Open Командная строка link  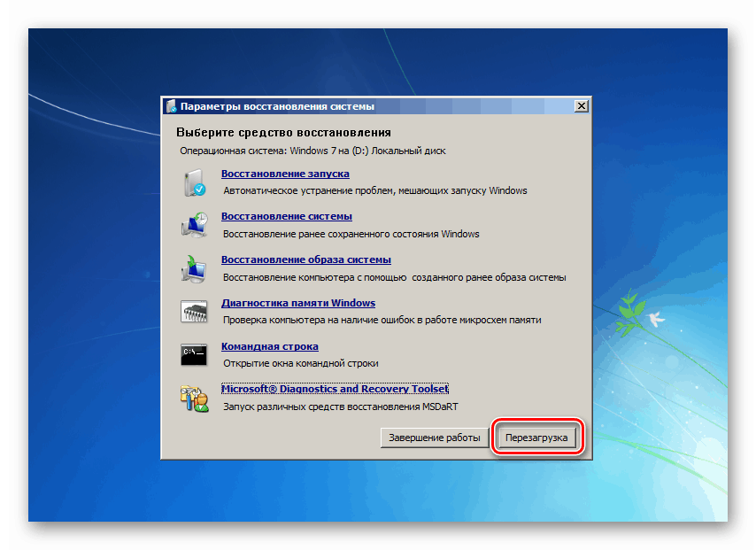click(269, 346)
